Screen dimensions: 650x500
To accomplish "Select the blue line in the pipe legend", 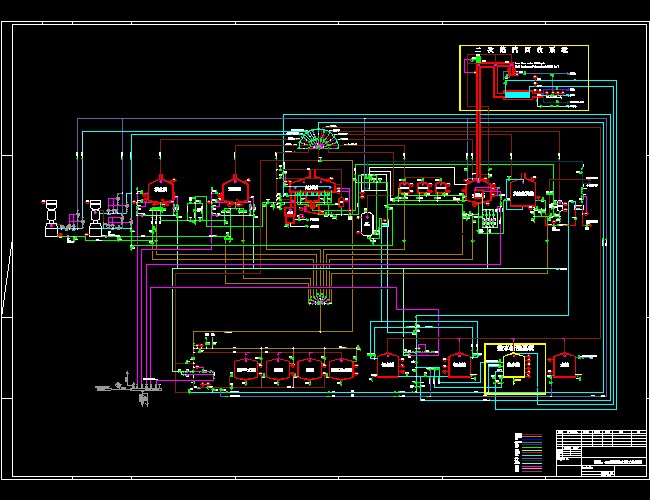I will tap(531, 438).
